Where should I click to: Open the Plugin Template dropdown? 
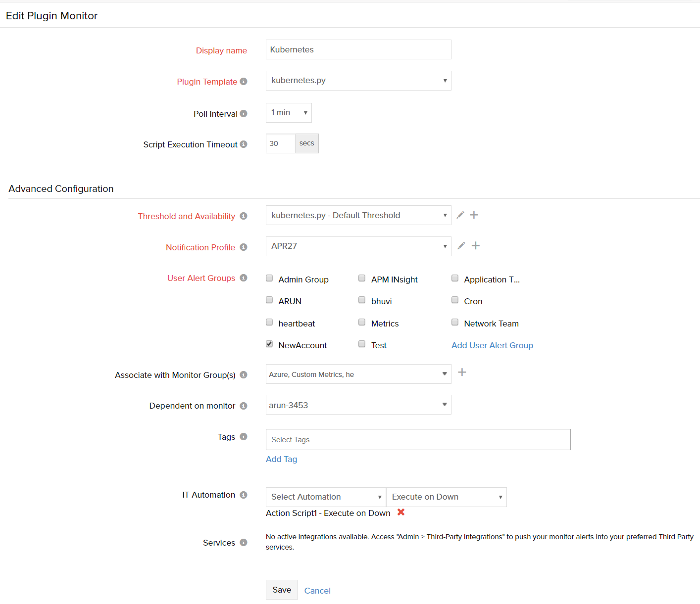(x=358, y=81)
